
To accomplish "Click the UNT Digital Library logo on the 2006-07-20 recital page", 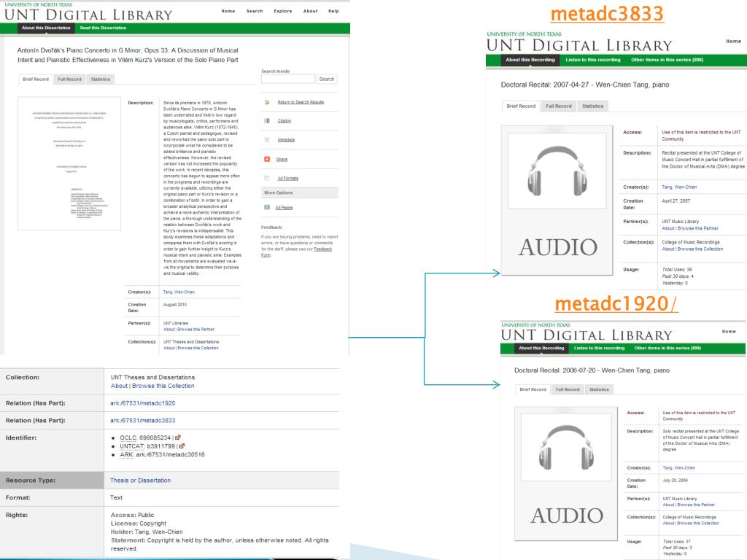I will [587, 332].
